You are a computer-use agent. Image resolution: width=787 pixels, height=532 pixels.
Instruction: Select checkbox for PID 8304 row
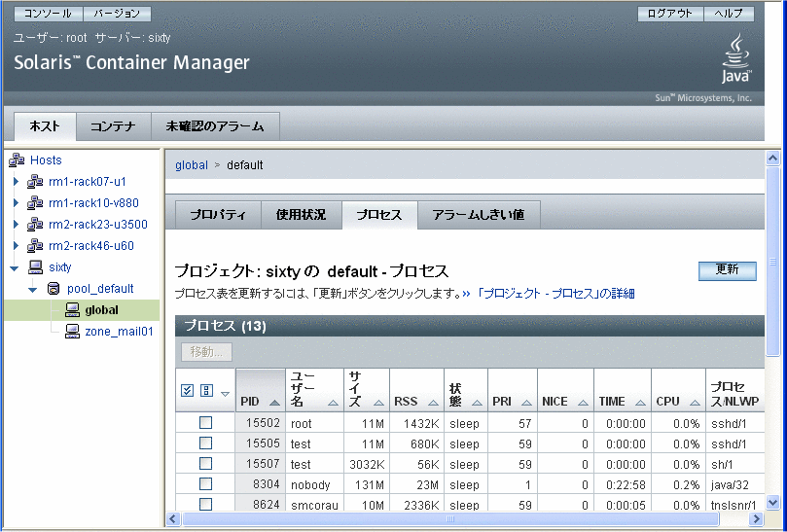pos(205,484)
